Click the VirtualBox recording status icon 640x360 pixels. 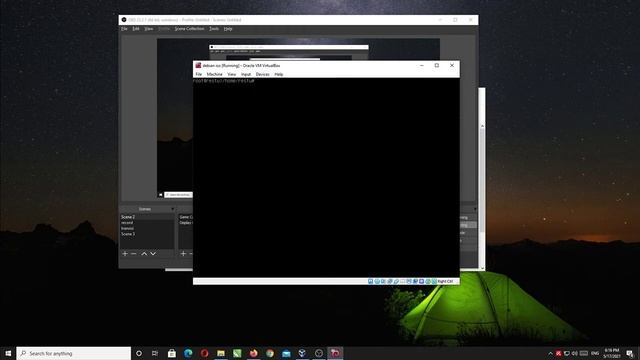(x=415, y=281)
